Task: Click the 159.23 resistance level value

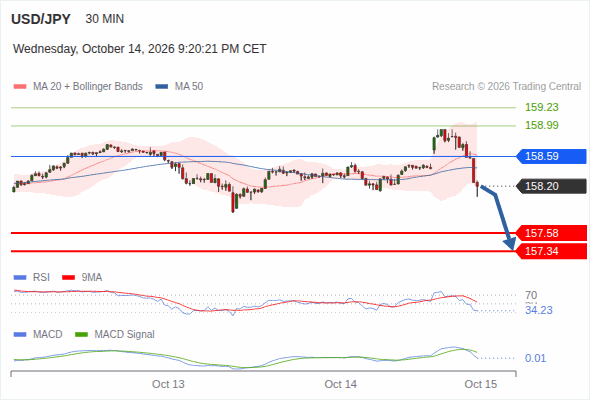Action: point(541,107)
